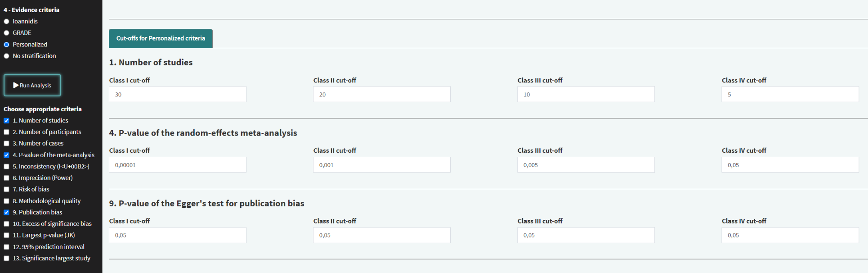
Task: Edit the 0,00001 P-value Class I field
Action: [x=177, y=165]
